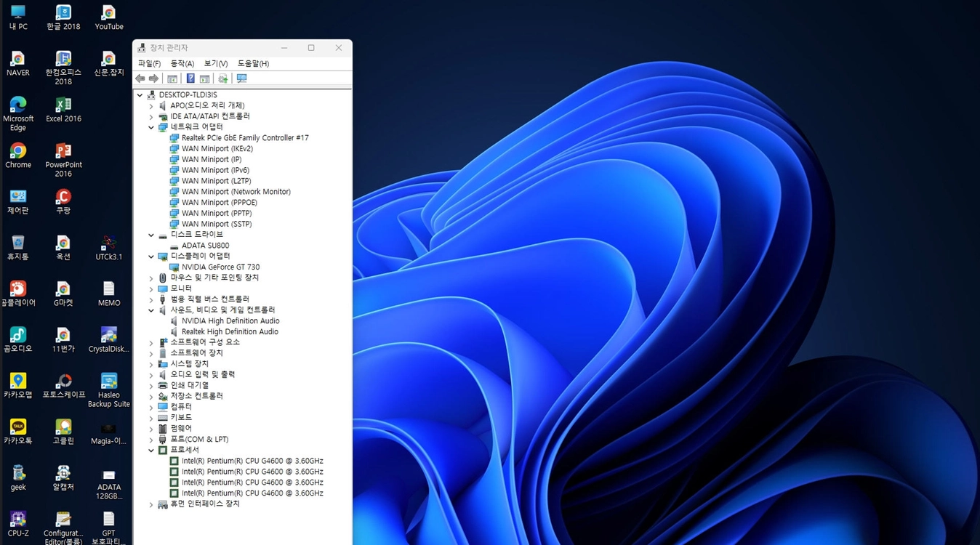Select the Excel 2016 desktop icon

coord(63,110)
